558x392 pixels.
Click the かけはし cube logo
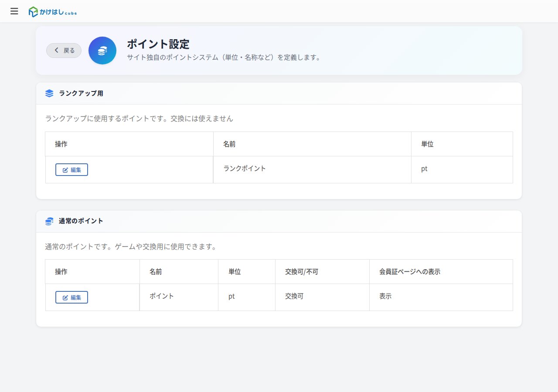point(53,12)
